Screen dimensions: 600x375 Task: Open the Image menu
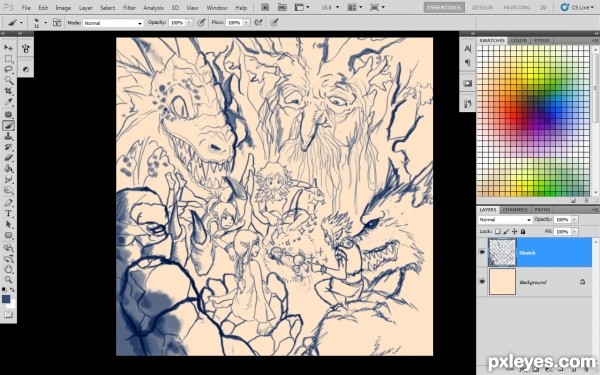63,8
